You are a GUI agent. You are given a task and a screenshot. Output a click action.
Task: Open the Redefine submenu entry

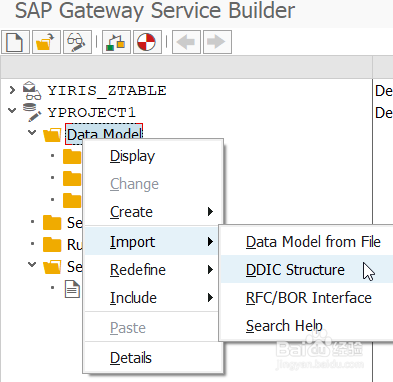click(152, 269)
